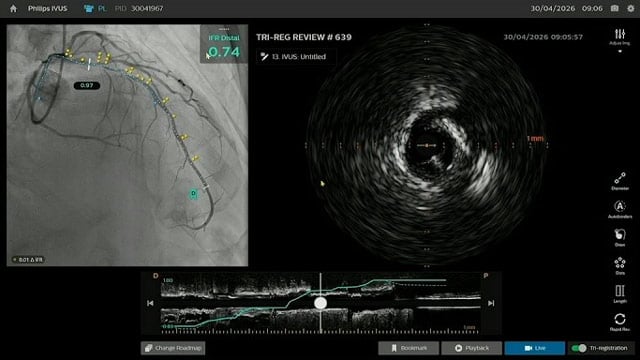
Task: Open settings gear in top bar
Action: [x=631, y=8]
